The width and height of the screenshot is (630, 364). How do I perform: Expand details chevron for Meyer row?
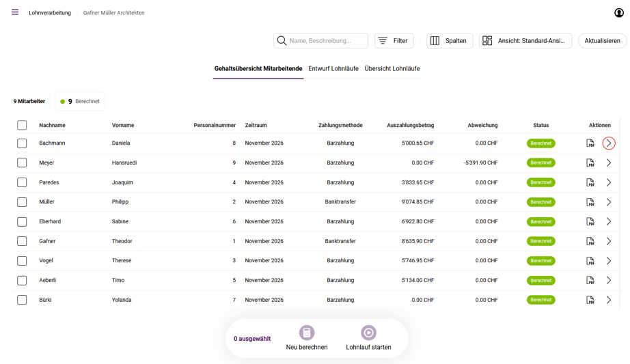pyautogui.click(x=609, y=163)
